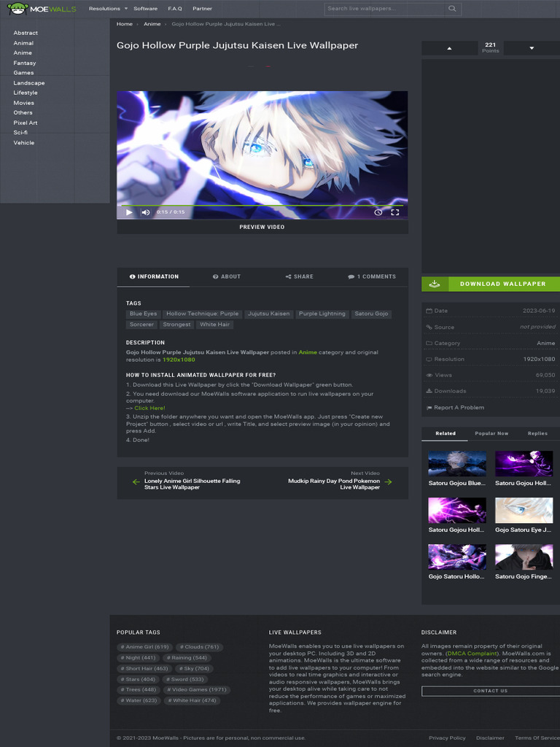
Task: Open Animal category in sidebar
Action: [x=23, y=43]
